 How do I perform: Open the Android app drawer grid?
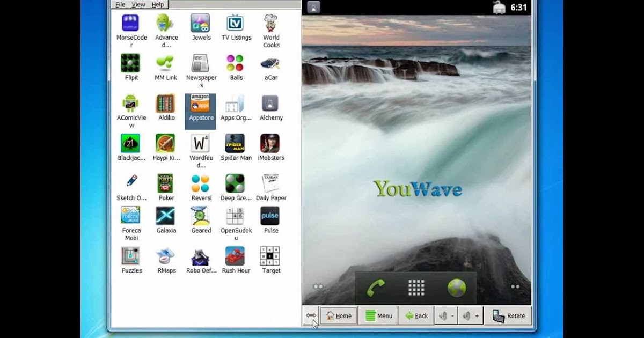point(416,288)
